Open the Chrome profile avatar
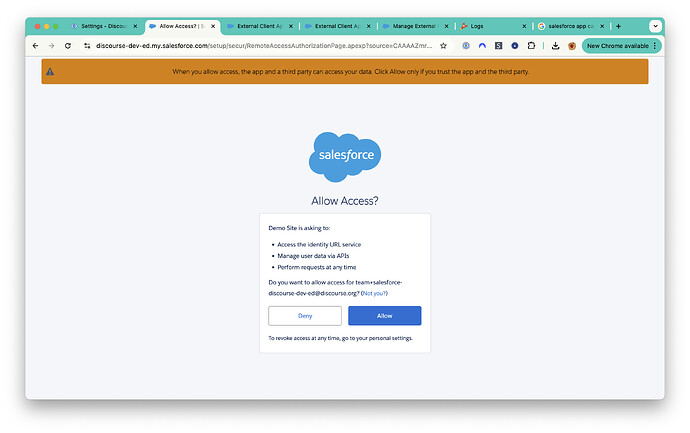The image size is (690, 433). 572,46
